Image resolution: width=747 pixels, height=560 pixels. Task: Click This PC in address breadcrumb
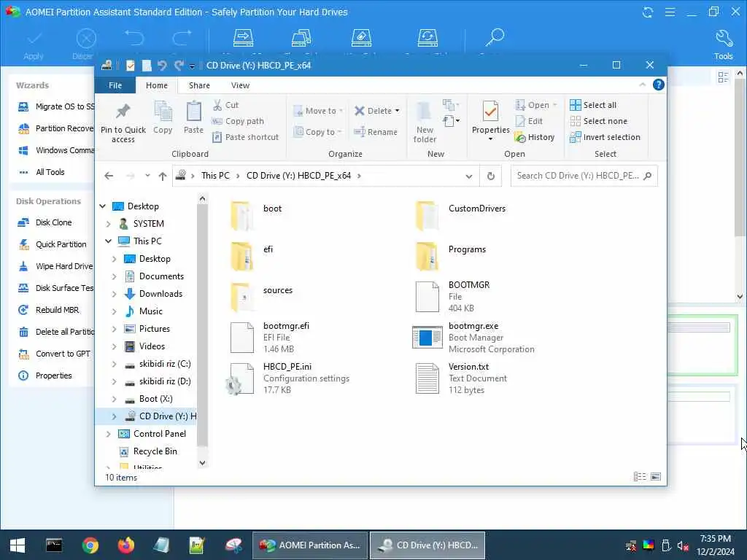coord(215,176)
